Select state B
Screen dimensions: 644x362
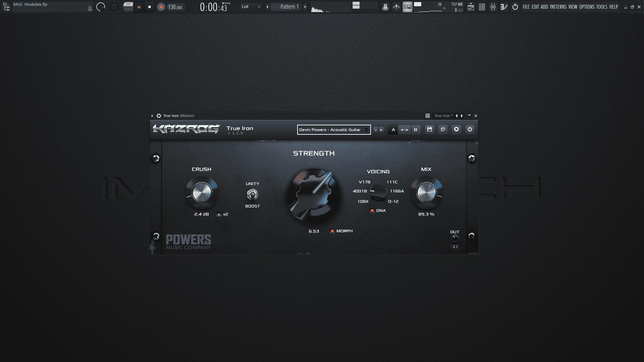pos(416,130)
